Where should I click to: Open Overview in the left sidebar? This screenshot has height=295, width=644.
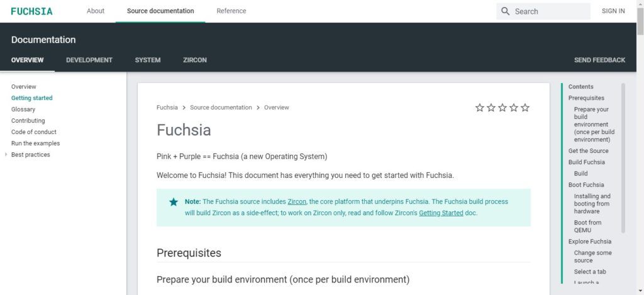pos(23,87)
